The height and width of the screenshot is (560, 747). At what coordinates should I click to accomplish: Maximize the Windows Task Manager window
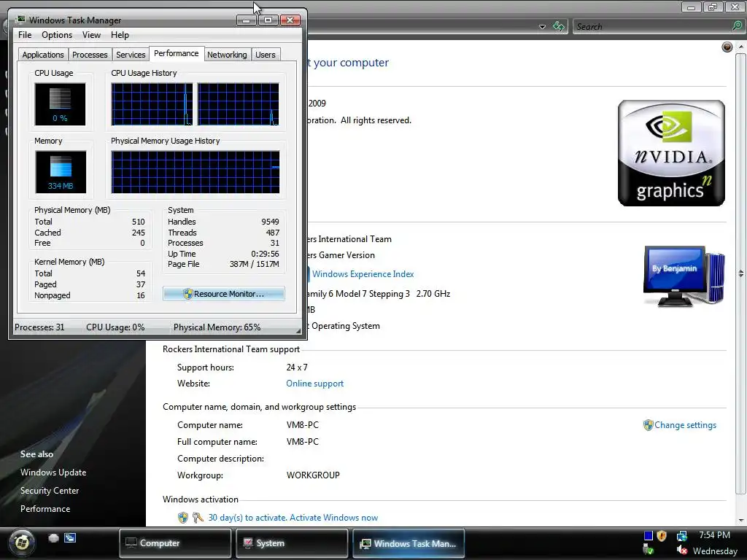click(268, 20)
